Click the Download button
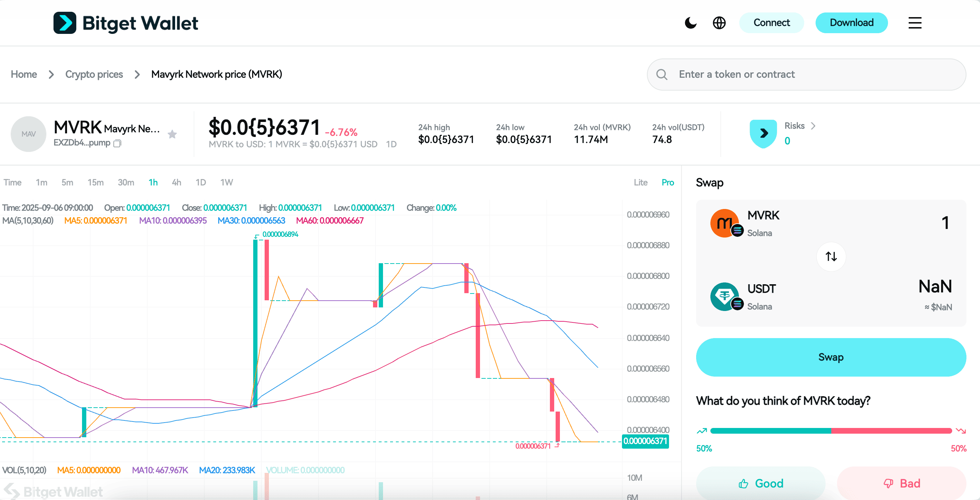This screenshot has height=500, width=980. pos(851,23)
